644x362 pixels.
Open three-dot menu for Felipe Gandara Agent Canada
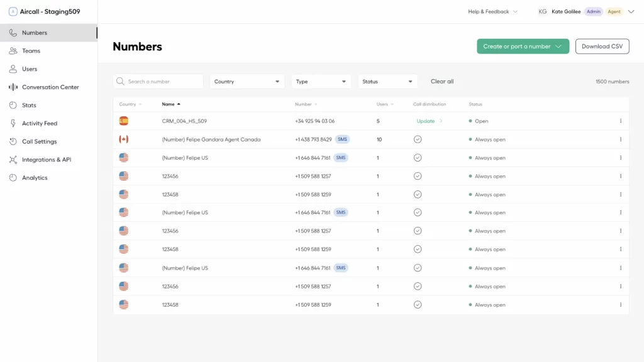620,140
